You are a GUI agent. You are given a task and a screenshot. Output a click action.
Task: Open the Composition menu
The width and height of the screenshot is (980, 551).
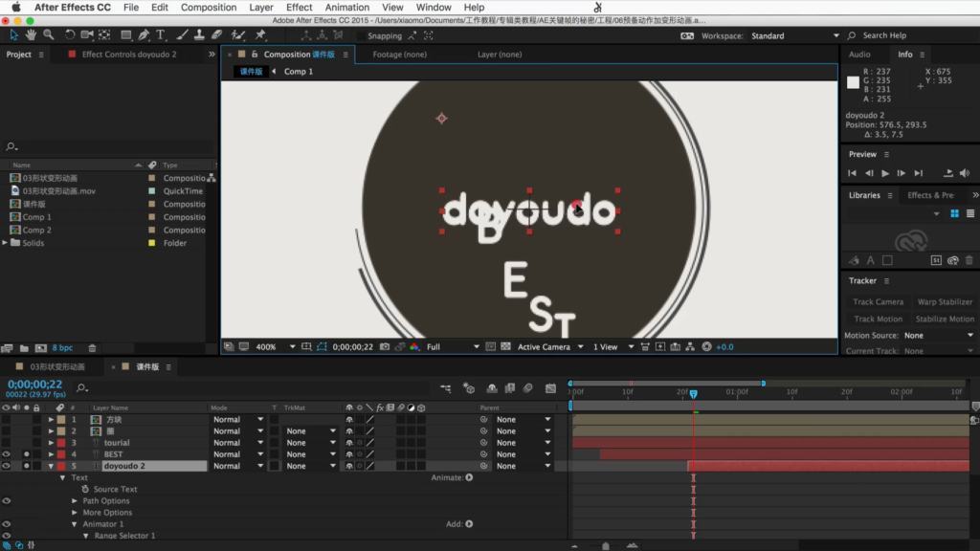click(208, 7)
